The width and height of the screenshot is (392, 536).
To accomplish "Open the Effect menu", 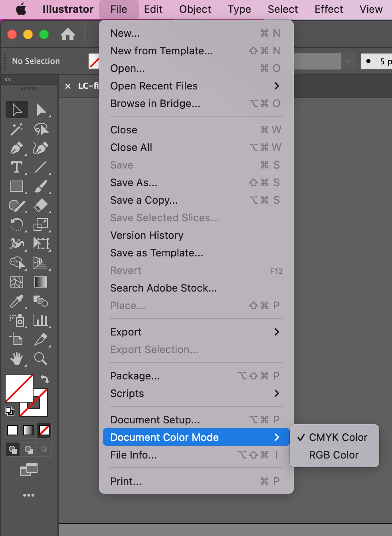I will [x=329, y=9].
